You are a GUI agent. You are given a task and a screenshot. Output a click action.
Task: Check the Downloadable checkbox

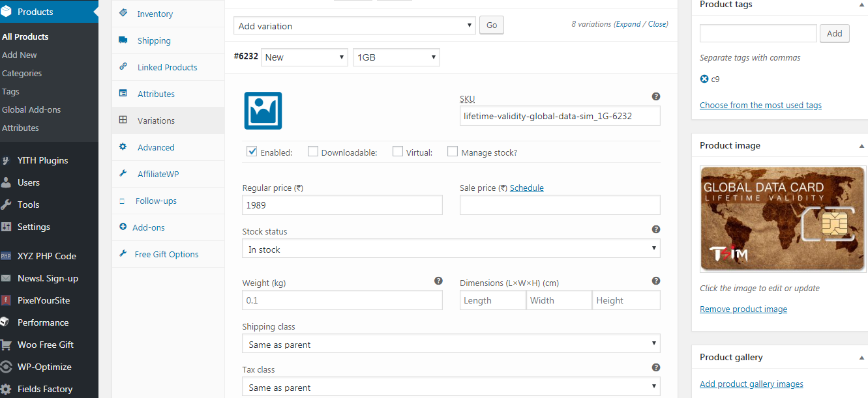(x=313, y=151)
